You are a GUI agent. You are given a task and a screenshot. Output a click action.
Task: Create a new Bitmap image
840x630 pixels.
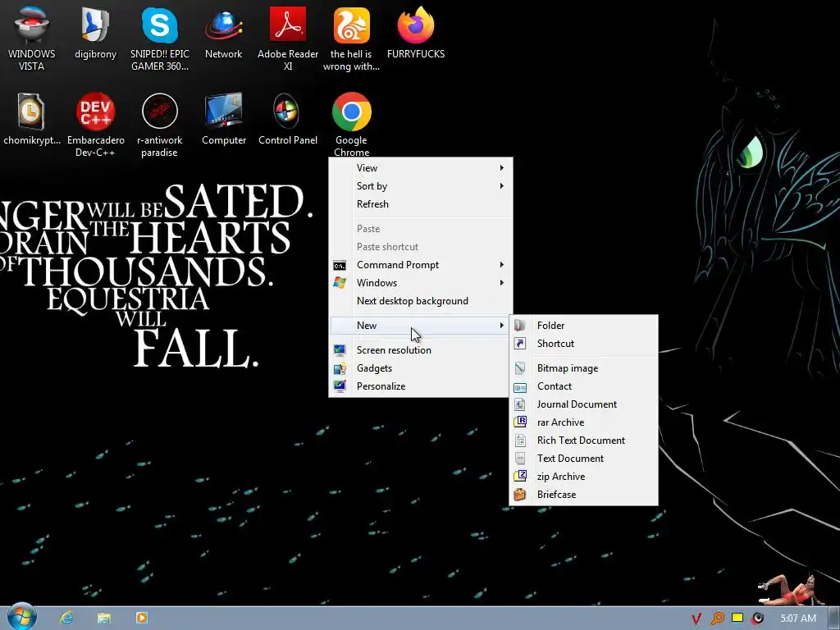(x=583, y=368)
